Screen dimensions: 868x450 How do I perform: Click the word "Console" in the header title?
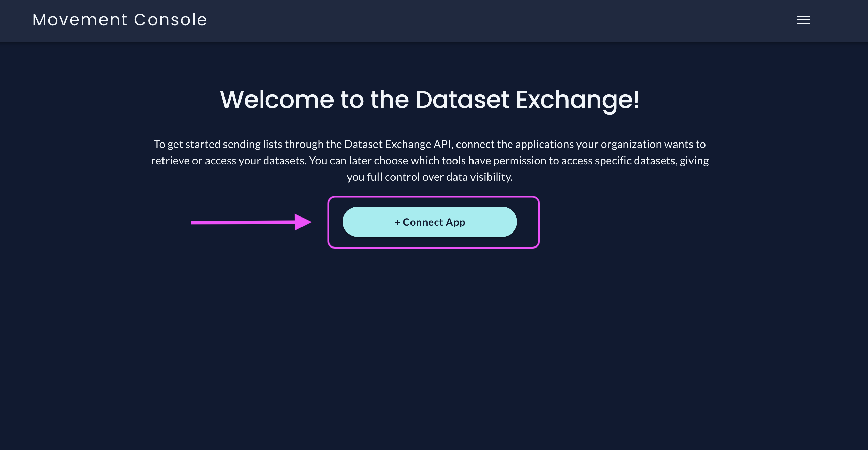[x=171, y=20]
